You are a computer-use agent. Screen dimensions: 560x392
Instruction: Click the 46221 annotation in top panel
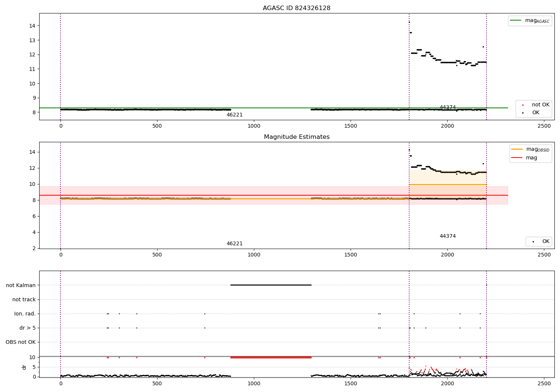pos(234,115)
